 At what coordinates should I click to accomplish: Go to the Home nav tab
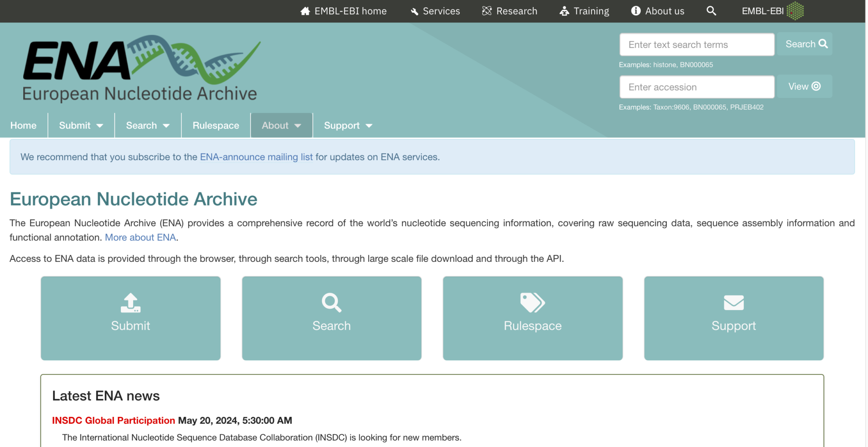(23, 125)
